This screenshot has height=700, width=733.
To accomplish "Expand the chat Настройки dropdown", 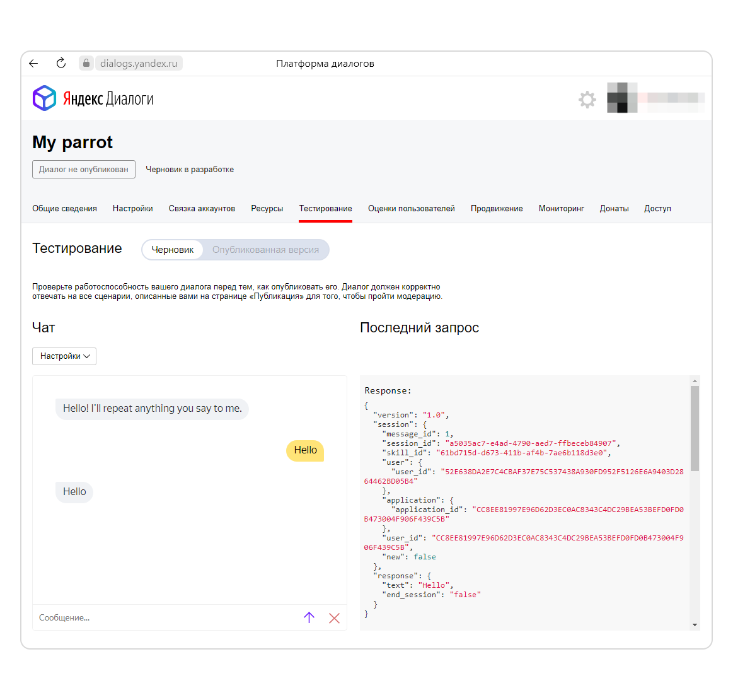I will pos(64,356).
